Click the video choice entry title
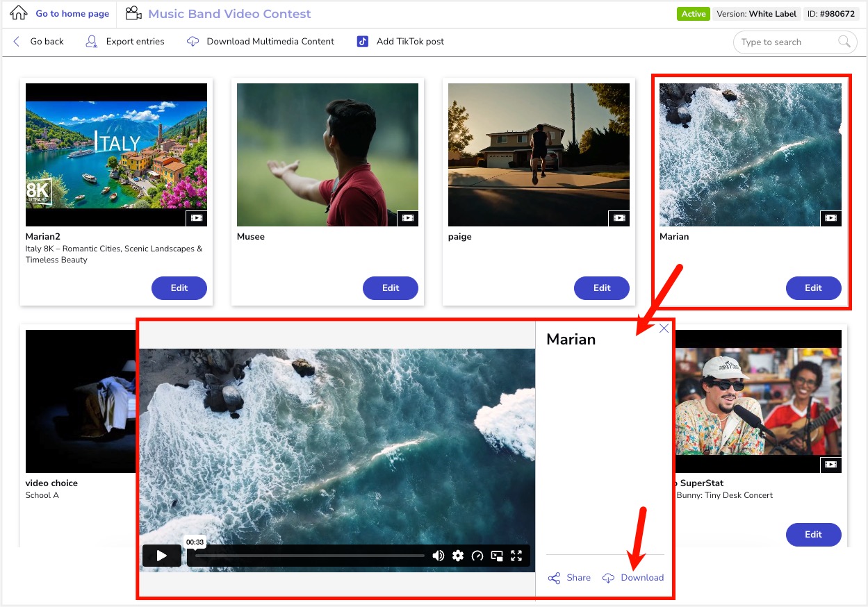The image size is (868, 607). click(x=51, y=483)
